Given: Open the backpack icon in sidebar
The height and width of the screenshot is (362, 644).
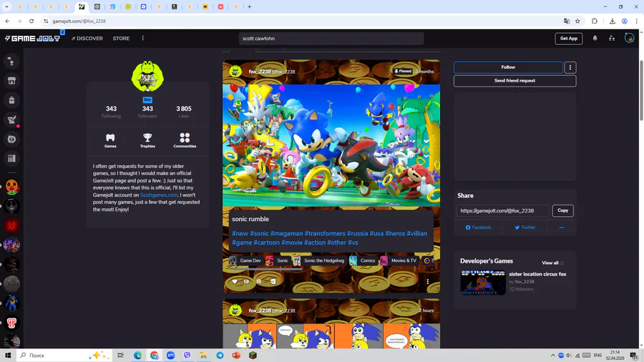Looking at the screenshot, I should pyautogui.click(x=11, y=100).
